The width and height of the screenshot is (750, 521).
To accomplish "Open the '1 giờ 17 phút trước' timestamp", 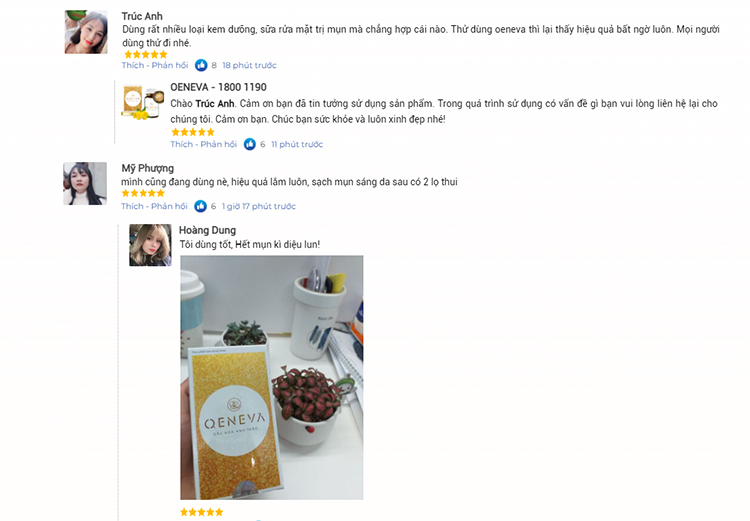I will [259, 206].
